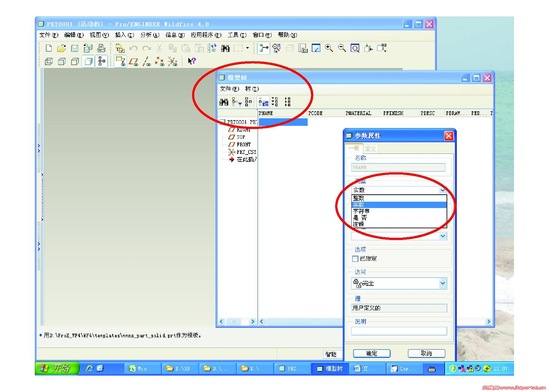Click the 开始 Start button
Viewport: 552px width, 392px height.
57,368
